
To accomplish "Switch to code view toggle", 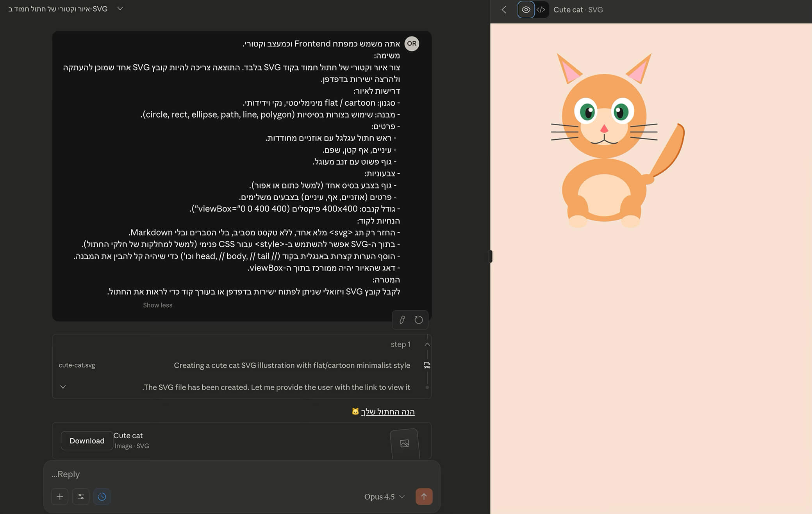I will [x=541, y=10].
